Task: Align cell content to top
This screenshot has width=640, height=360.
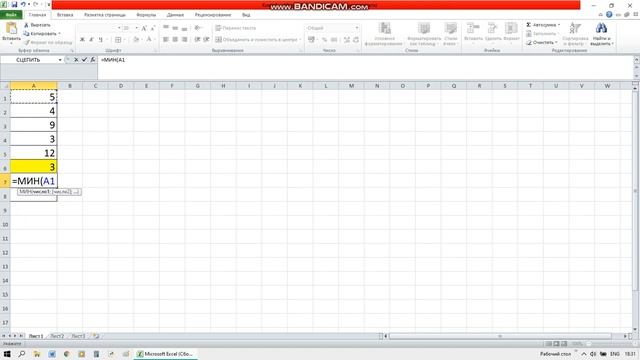Action: coord(166,28)
